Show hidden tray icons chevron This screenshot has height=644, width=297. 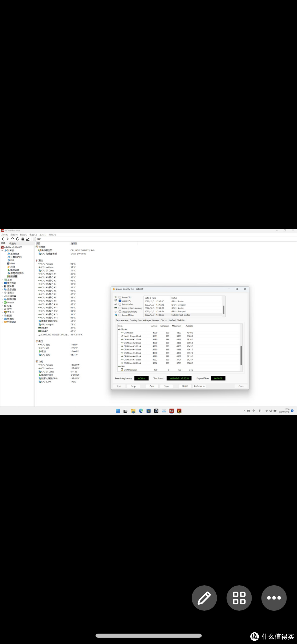244,411
